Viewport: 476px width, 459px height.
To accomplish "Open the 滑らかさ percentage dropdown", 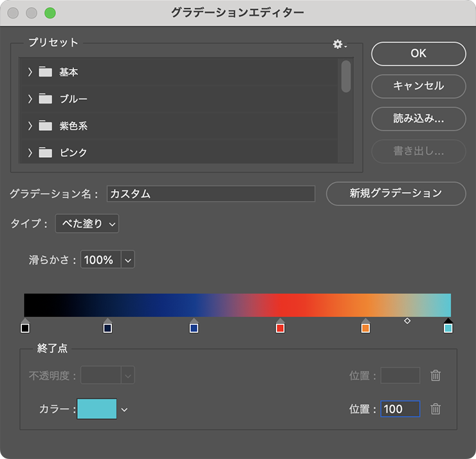I will coord(127,260).
